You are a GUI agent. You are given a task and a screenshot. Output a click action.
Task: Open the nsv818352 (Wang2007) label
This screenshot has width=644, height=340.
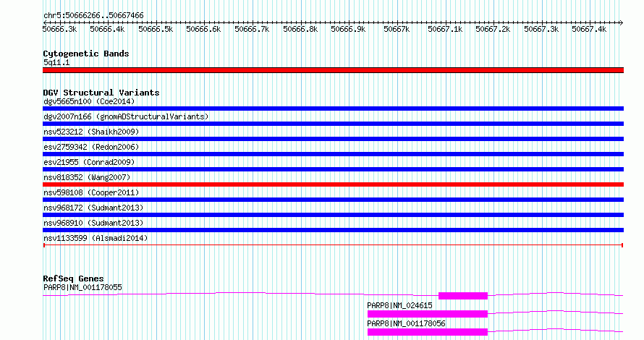pyautogui.click(x=87, y=177)
